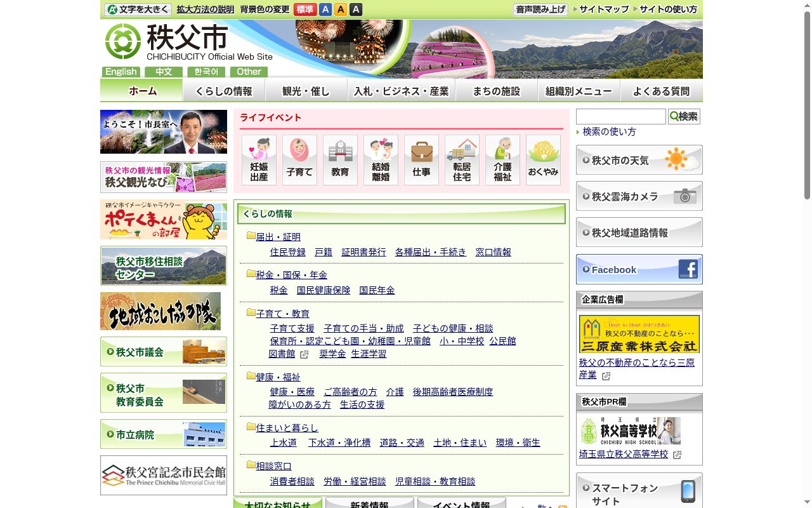The image size is (812, 508).
Task: Click the RSS feed icon
Action: click(562, 506)
